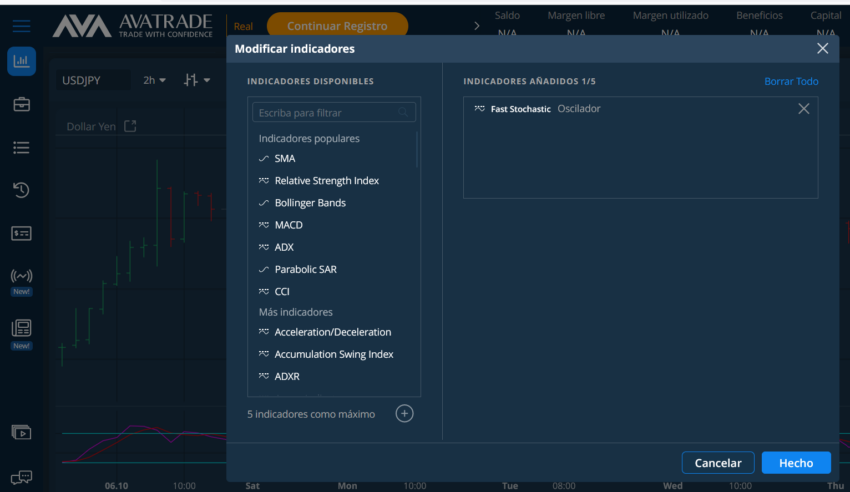
Task: Expand the account info chevron arrow
Action: [476, 25]
